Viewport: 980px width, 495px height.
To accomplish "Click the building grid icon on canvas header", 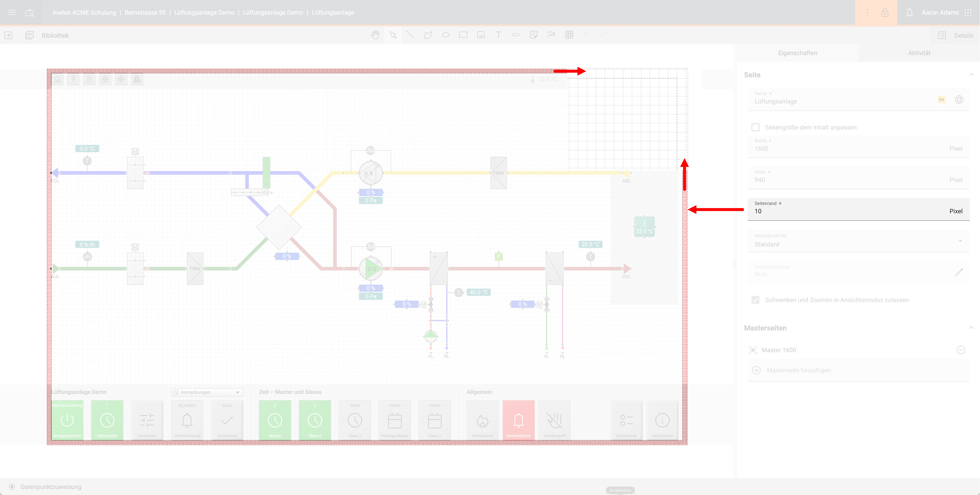I will (137, 79).
